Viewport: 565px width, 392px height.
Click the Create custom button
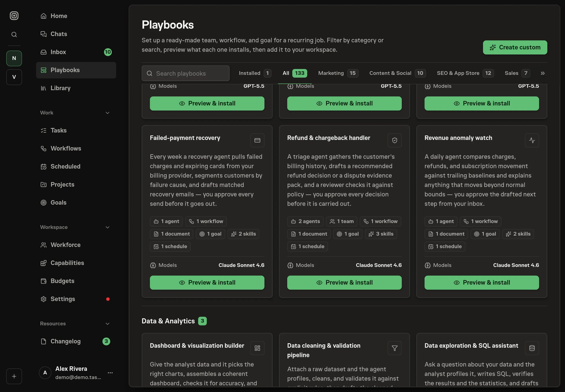pyautogui.click(x=515, y=47)
